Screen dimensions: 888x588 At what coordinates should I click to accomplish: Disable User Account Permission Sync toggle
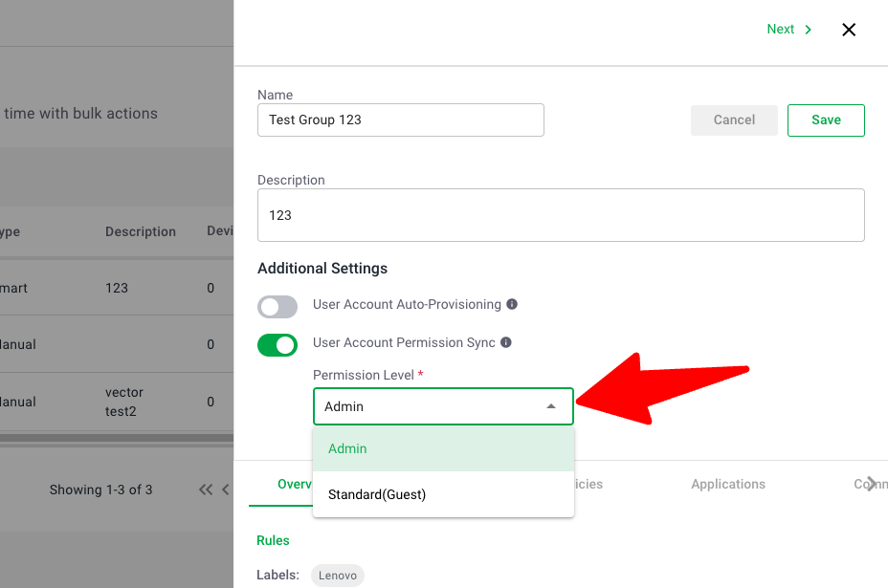click(277, 344)
